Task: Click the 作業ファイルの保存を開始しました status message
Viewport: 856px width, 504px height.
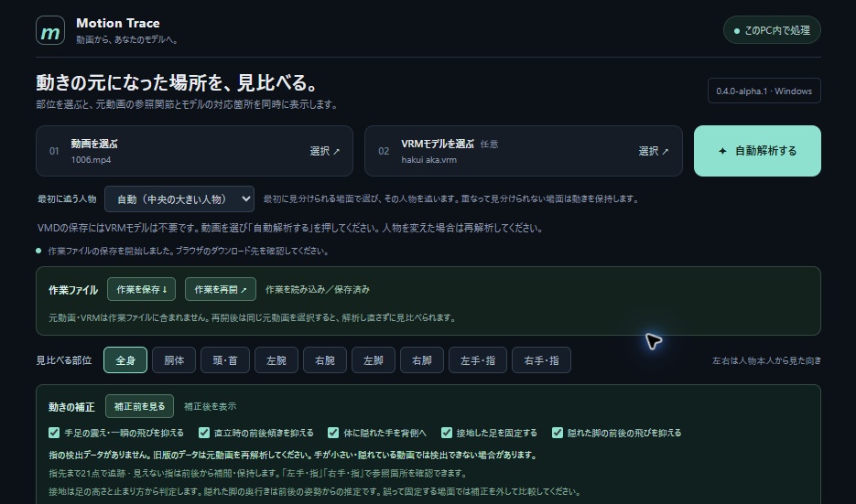Action: click(x=189, y=251)
